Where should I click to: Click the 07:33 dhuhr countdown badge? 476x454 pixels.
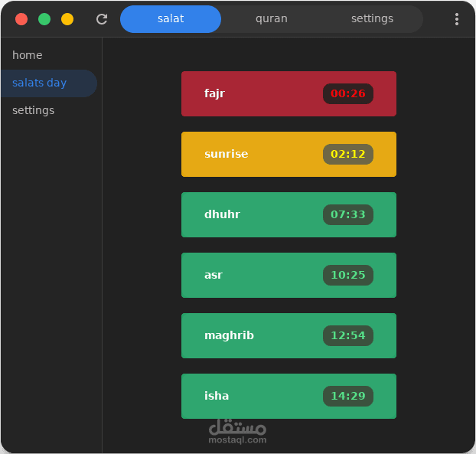pyautogui.click(x=348, y=214)
